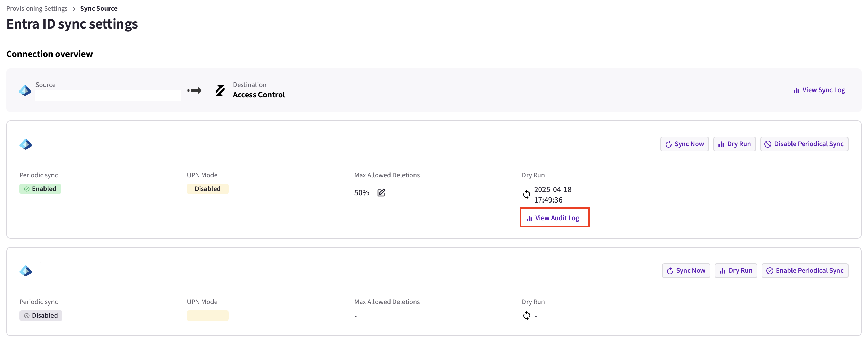Go back to Provisioning Settings breadcrumb
The width and height of the screenshot is (868, 348).
click(37, 8)
